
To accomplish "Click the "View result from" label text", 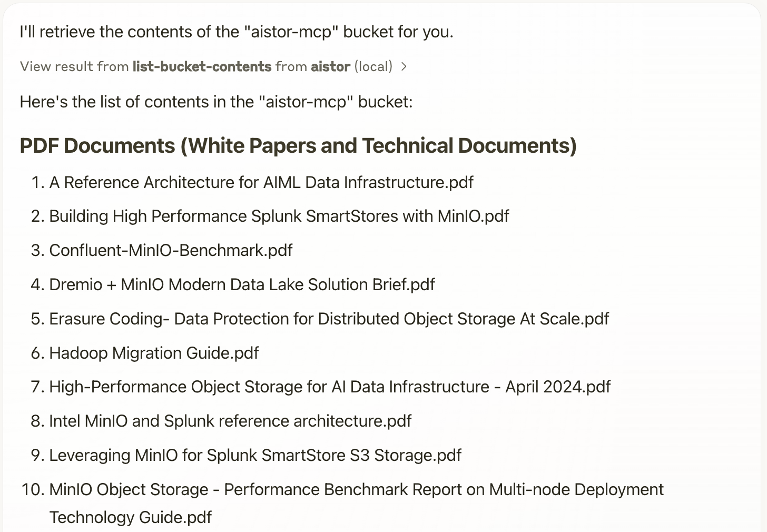I will 74,66.
